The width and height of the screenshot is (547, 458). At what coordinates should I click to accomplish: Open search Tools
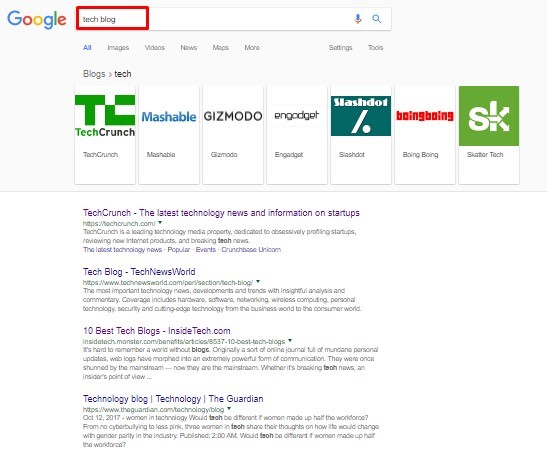[375, 48]
